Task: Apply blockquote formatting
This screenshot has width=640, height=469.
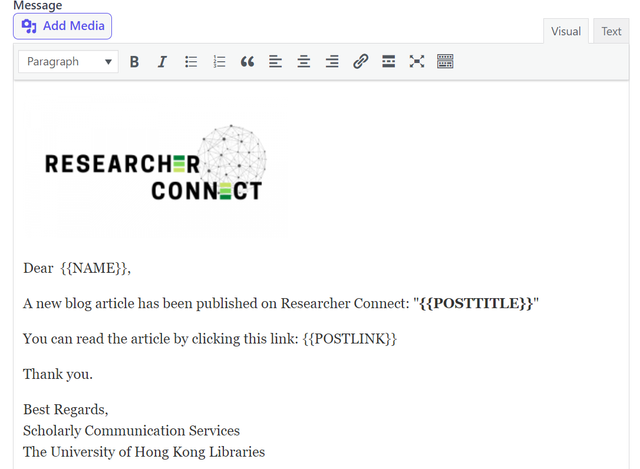Action: 247,62
